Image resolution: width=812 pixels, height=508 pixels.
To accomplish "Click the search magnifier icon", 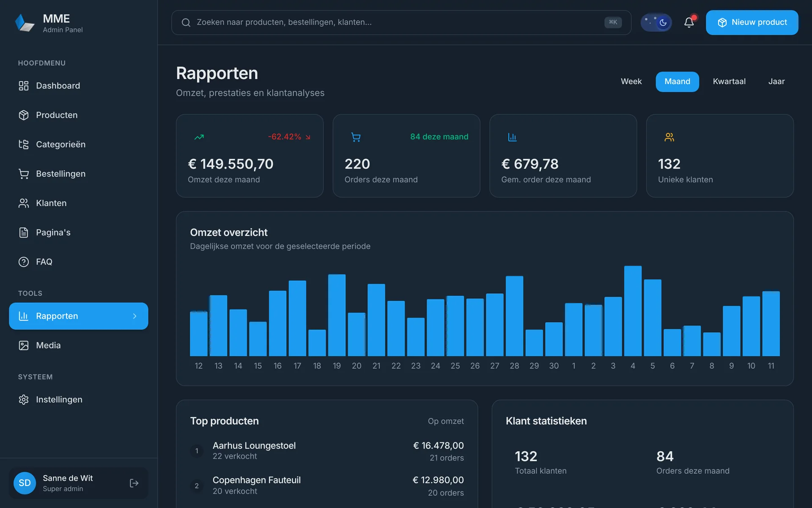I will click(186, 22).
